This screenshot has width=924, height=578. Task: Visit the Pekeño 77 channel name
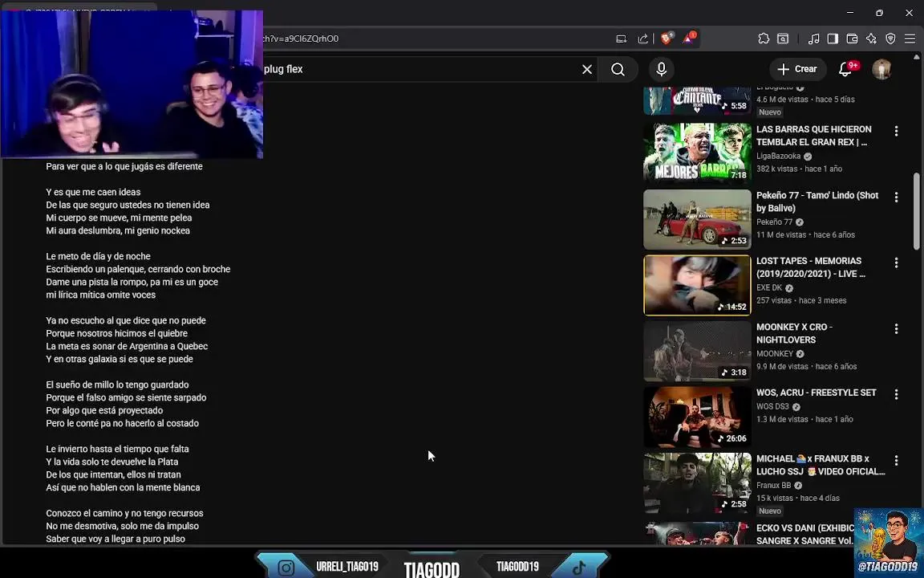774,222
